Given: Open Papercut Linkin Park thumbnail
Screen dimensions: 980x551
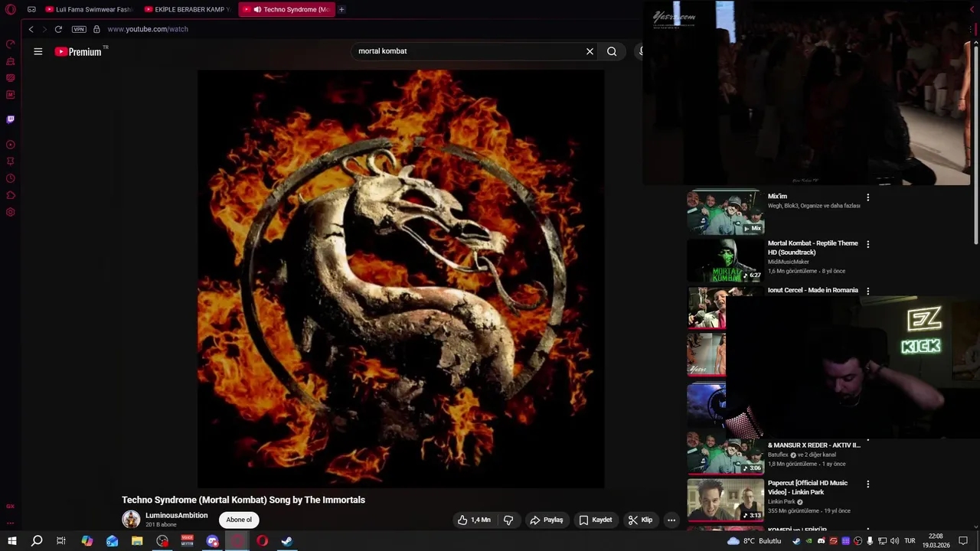Looking at the screenshot, I should pos(725,499).
